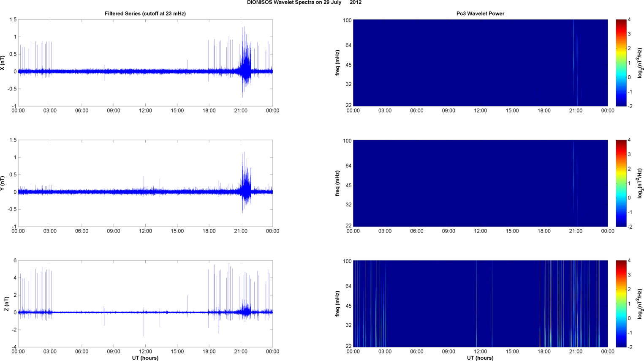
Task: Click the '1.5' tick on X (nT) axis
Action: (x=13, y=20)
